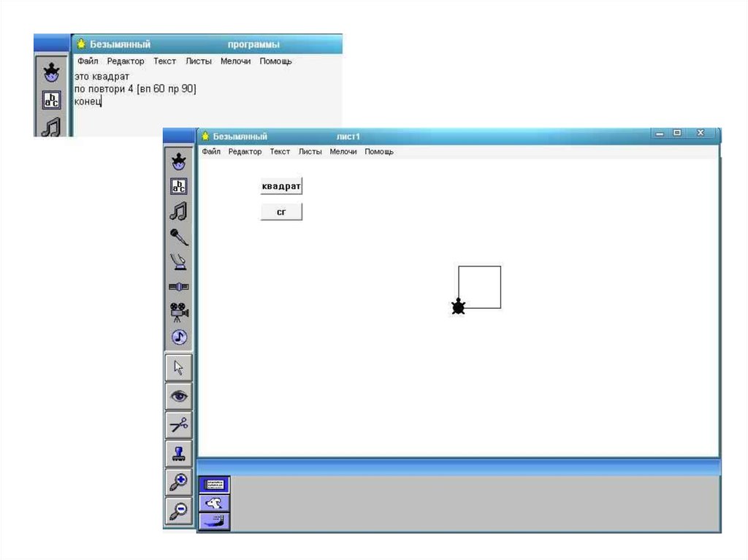This screenshot has height=560, width=748.
Task: Select the eye tool
Action: 179,396
